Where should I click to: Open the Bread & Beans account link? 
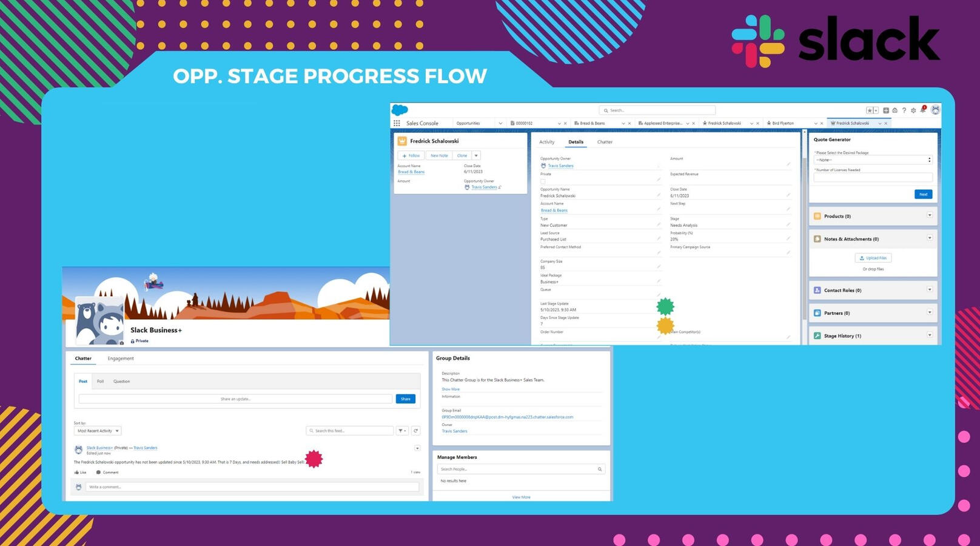[411, 172]
